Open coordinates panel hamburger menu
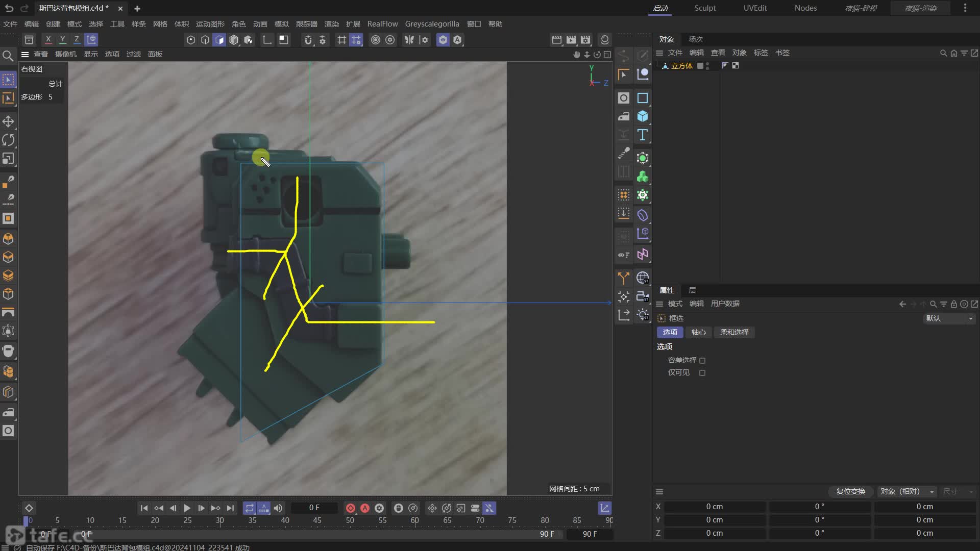The image size is (980, 551). coord(659,492)
